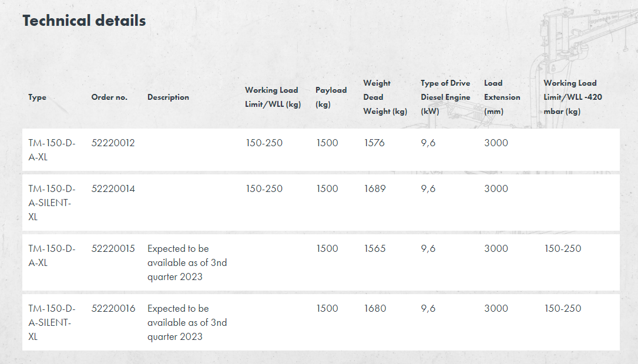The height and width of the screenshot is (364, 638).
Task: Click the description for order 52220015
Action: coord(187,262)
